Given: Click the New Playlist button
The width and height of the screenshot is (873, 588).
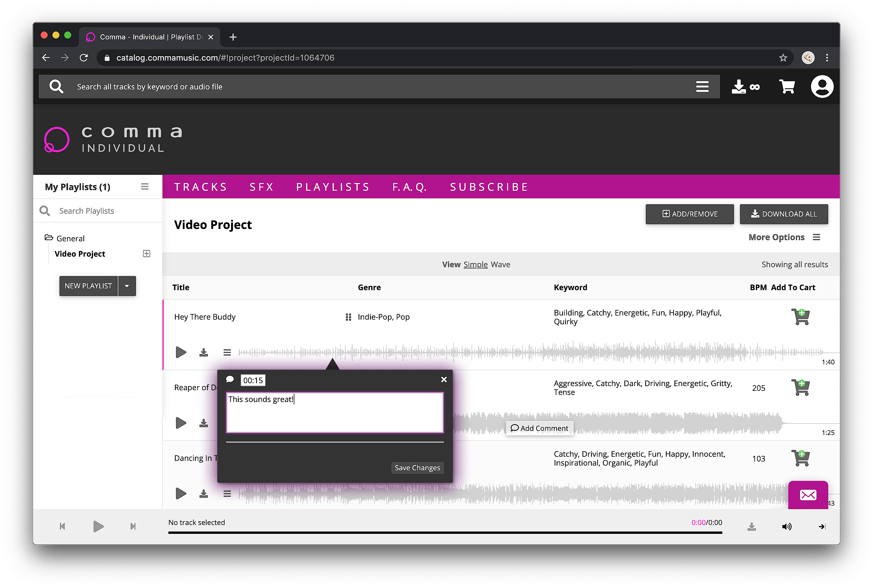Looking at the screenshot, I should [89, 286].
